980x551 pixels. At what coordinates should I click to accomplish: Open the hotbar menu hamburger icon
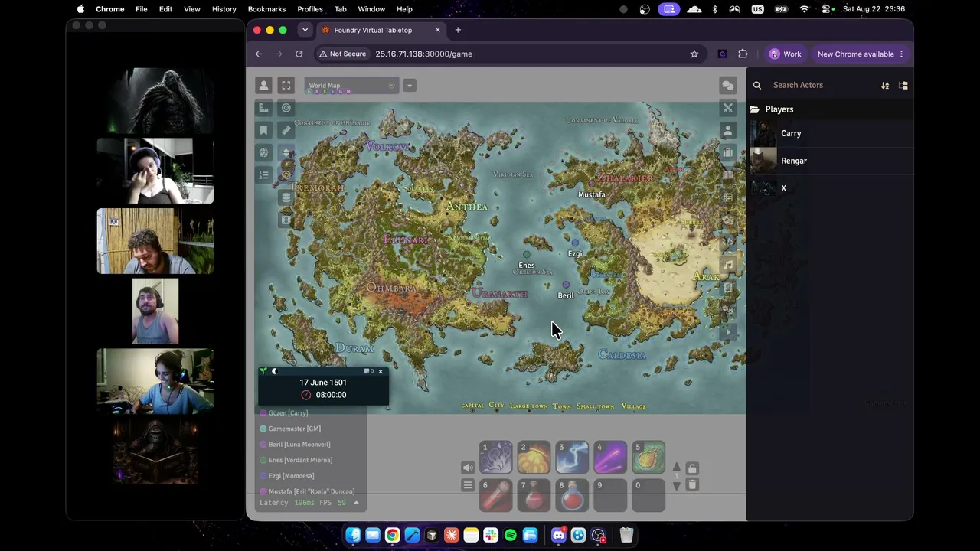coord(468,485)
